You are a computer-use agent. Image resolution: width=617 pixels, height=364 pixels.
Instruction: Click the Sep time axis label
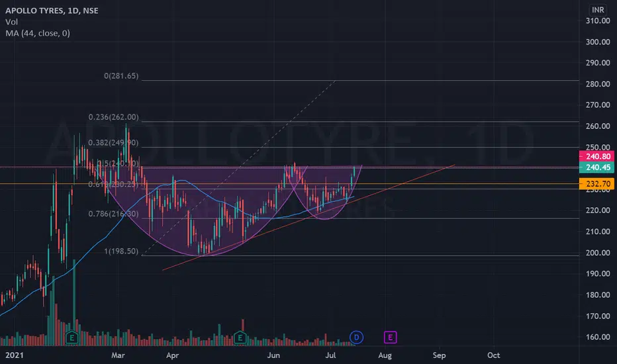pyautogui.click(x=439, y=355)
